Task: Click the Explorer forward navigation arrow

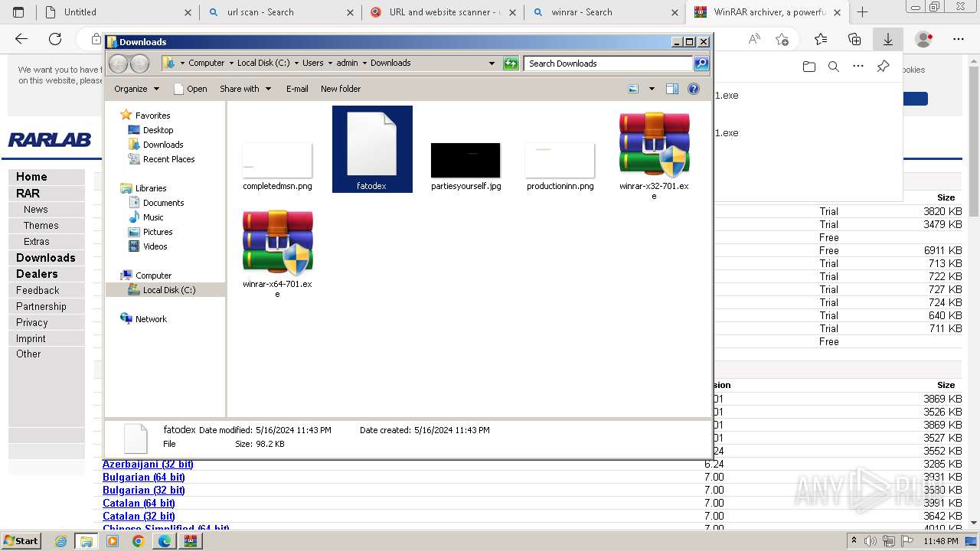Action: (139, 64)
